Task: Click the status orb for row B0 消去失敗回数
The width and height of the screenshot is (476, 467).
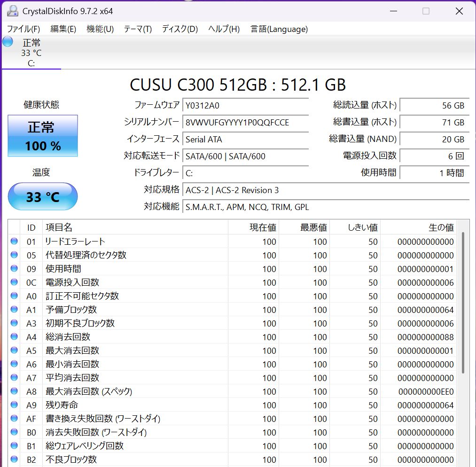Action: (14, 432)
